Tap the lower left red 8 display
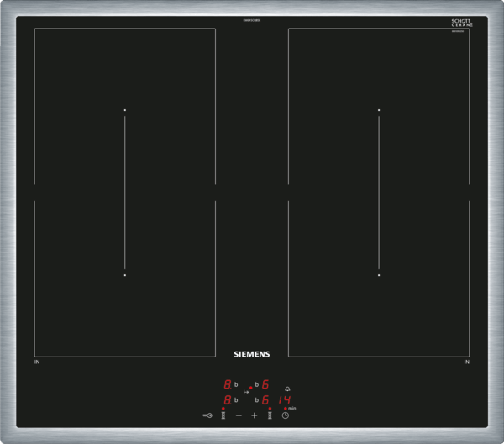This screenshot has width=504, height=444. pyautogui.click(x=228, y=400)
